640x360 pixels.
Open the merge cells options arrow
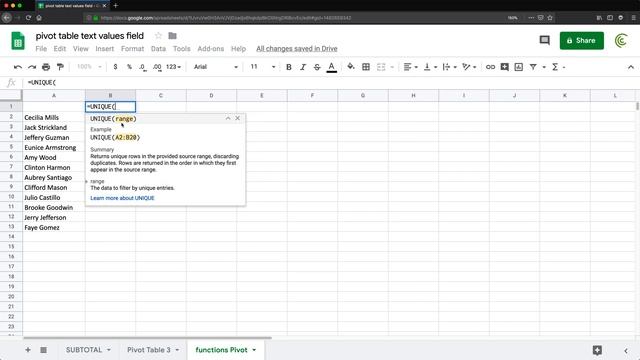392,67
